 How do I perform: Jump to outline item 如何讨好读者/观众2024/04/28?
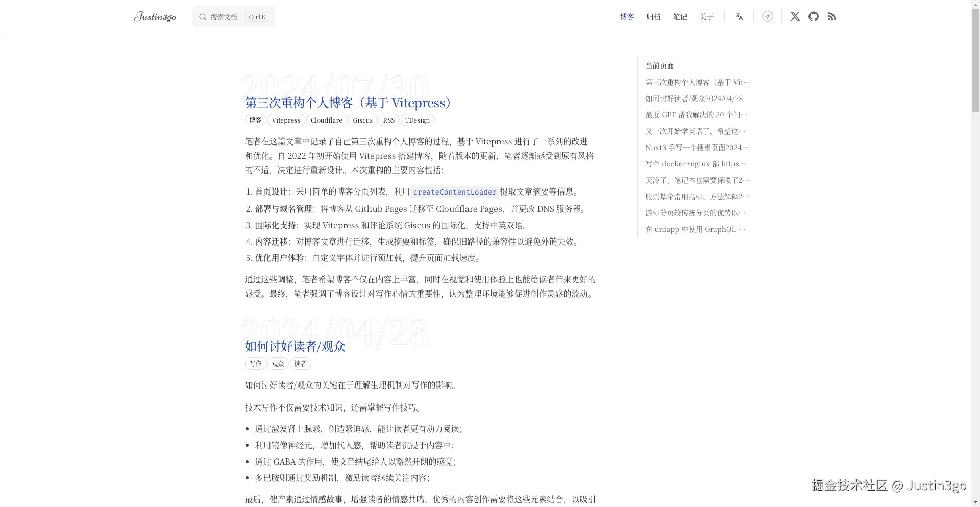pyautogui.click(x=694, y=99)
